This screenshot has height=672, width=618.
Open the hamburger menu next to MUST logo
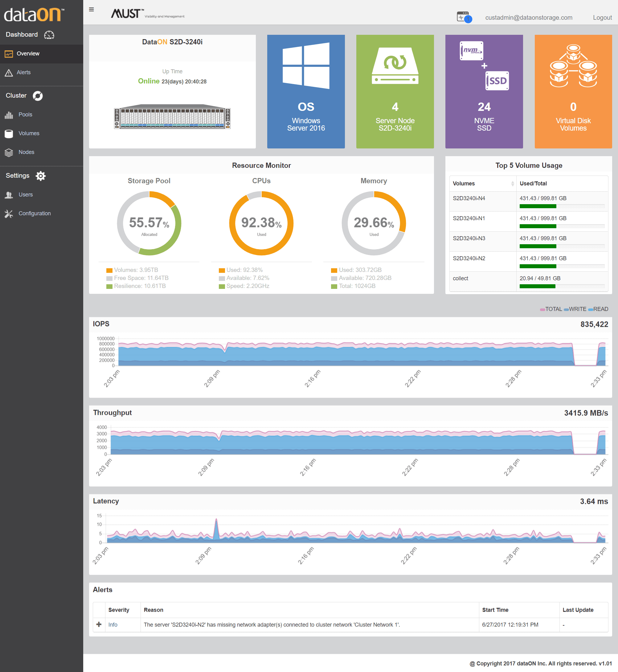[x=91, y=9]
